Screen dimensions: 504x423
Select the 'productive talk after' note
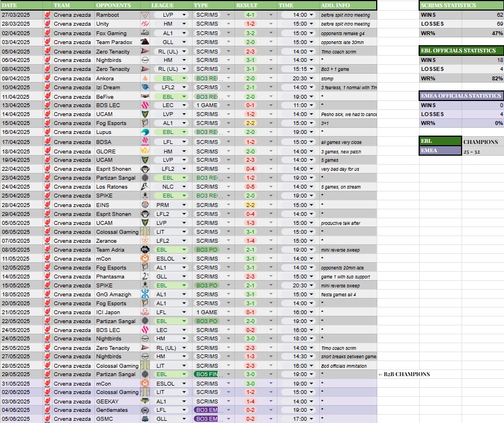[x=340, y=223]
